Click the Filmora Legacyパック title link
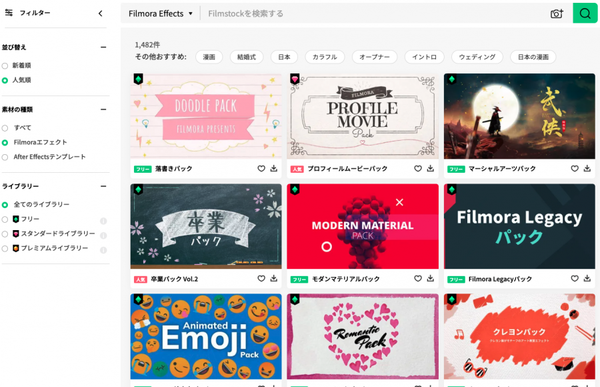 coord(500,279)
